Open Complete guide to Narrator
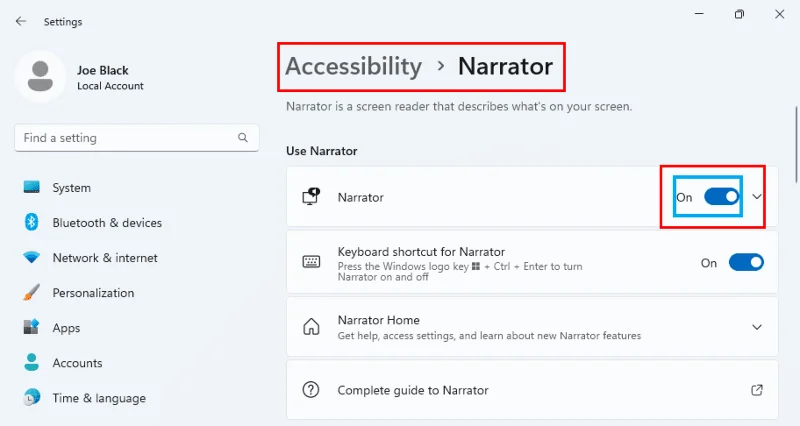Viewport: 800px width, 426px height. pyautogui.click(x=532, y=390)
